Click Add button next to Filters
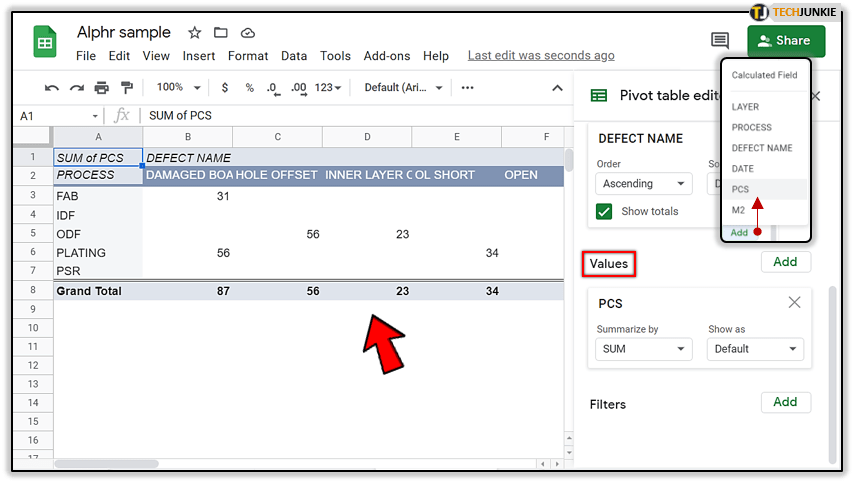The width and height of the screenshot is (854, 483). tap(785, 402)
